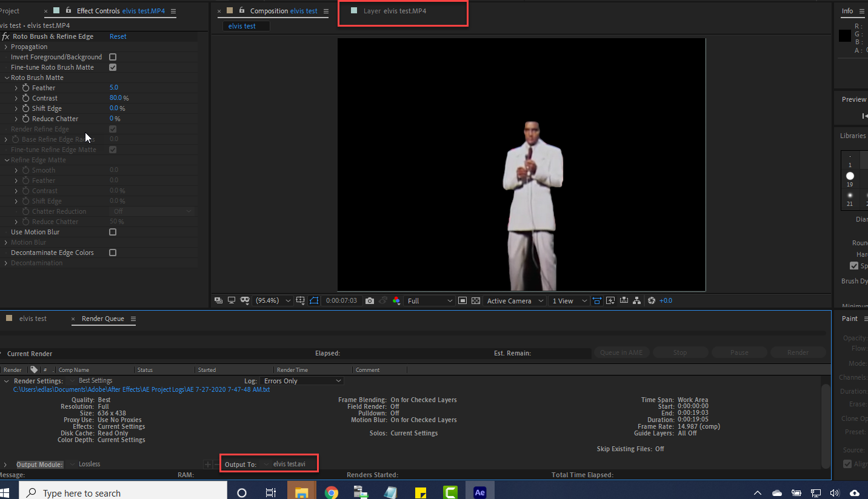This screenshot has height=499, width=868.
Task: Reset the Roto Brush & Refine Edge effect
Action: [x=118, y=36]
